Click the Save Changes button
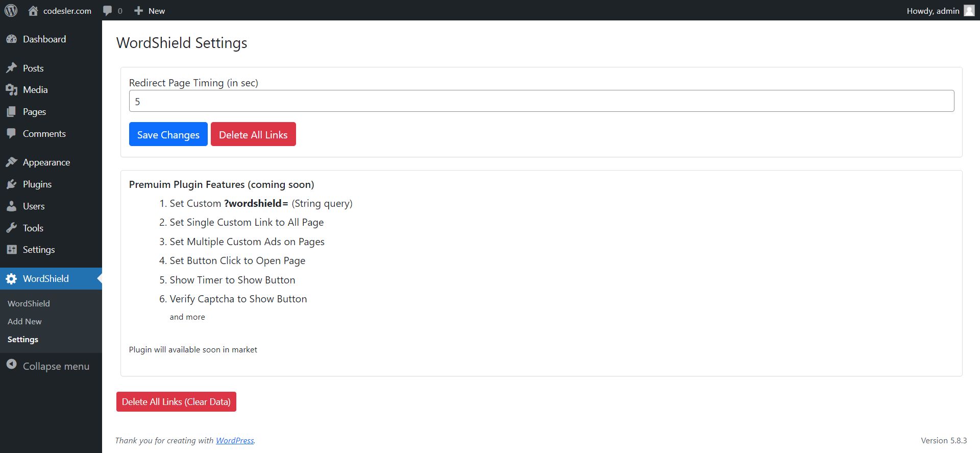 [x=168, y=134]
